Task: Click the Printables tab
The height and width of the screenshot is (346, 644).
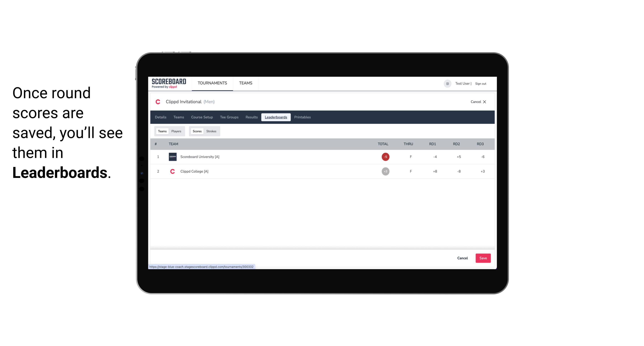Action: pos(303,117)
